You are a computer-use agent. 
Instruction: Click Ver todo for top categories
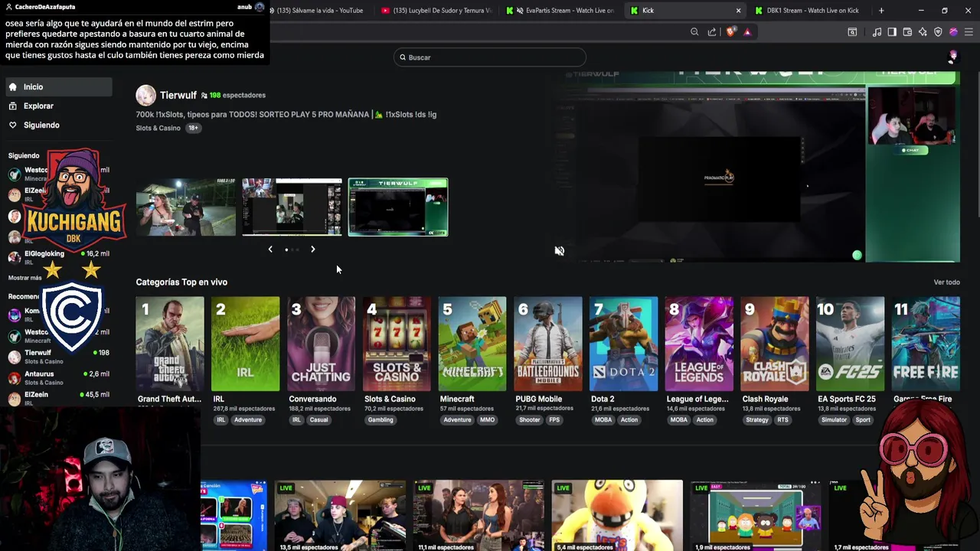pyautogui.click(x=946, y=282)
